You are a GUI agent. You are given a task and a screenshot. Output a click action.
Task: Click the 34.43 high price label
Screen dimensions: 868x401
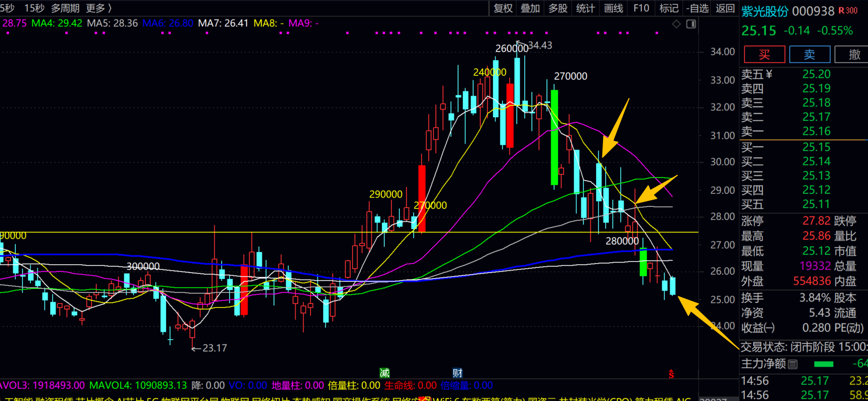tap(540, 45)
